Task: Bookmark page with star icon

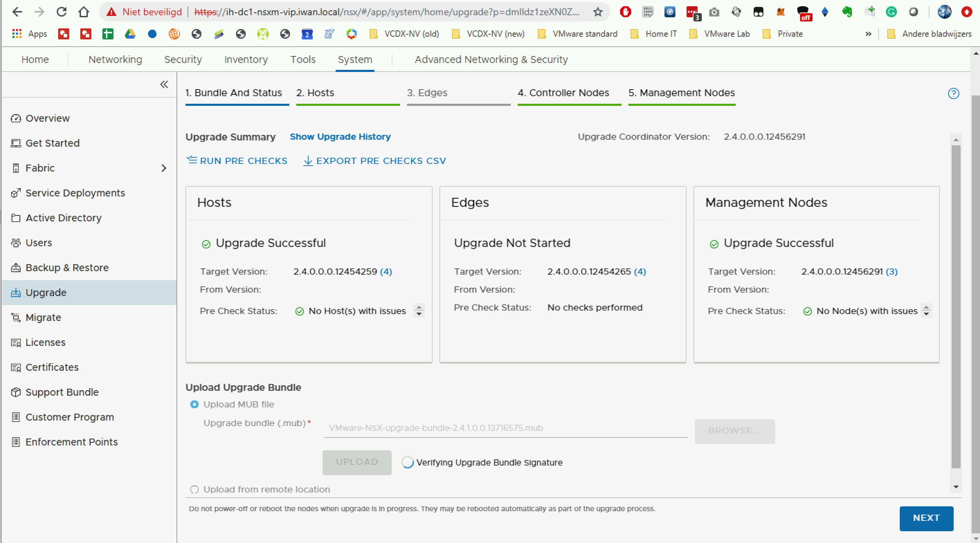Action: point(598,12)
